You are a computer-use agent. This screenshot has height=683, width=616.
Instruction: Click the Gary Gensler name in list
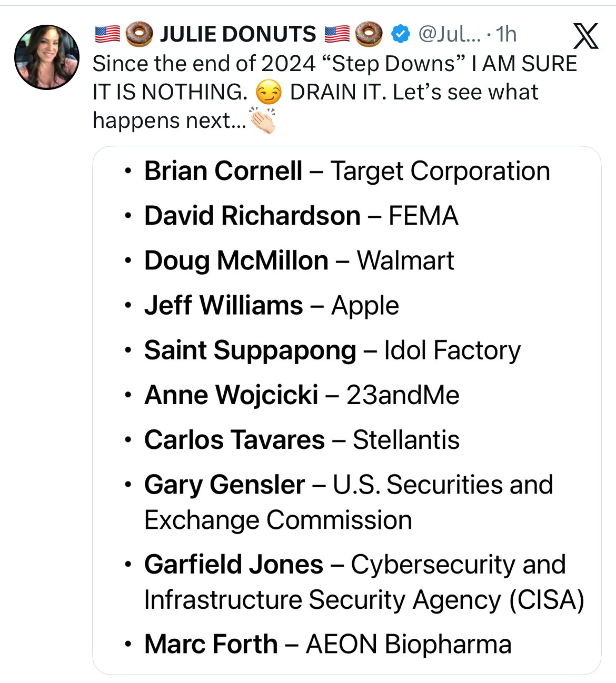click(x=225, y=484)
